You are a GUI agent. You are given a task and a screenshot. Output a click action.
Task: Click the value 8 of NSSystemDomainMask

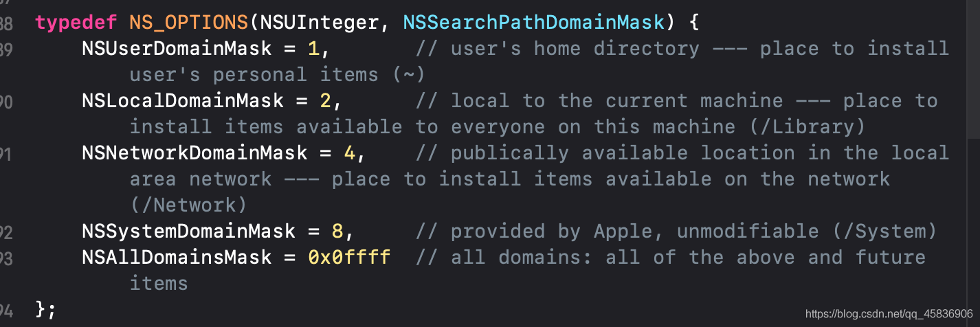(x=337, y=232)
